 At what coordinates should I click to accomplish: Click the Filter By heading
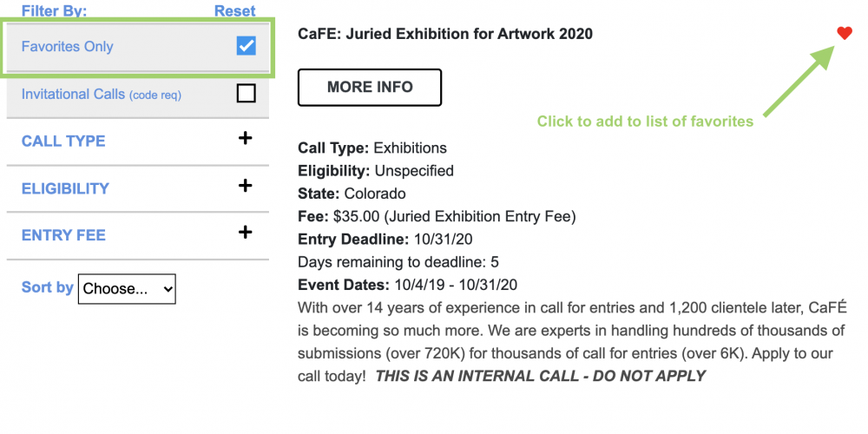pyautogui.click(x=54, y=10)
